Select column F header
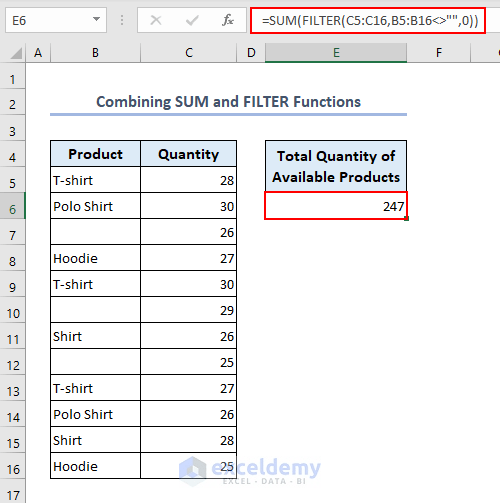Image resolution: width=500 pixels, height=503 pixels. (x=439, y=53)
